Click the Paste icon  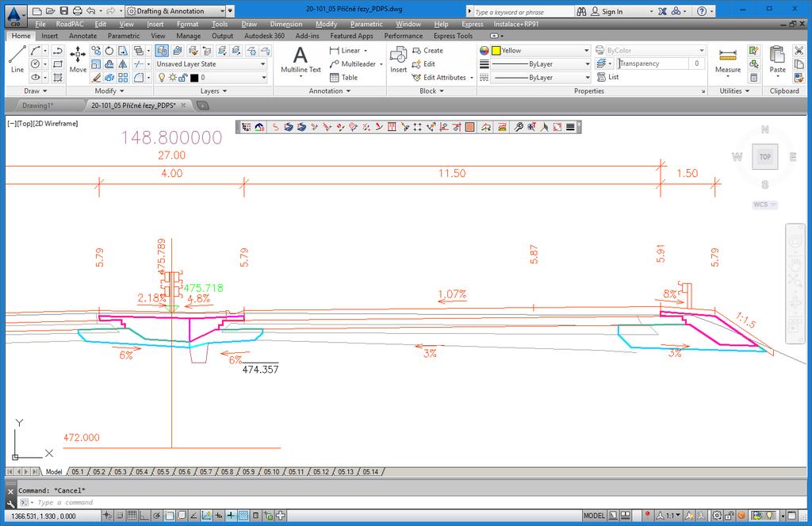[x=777, y=60]
